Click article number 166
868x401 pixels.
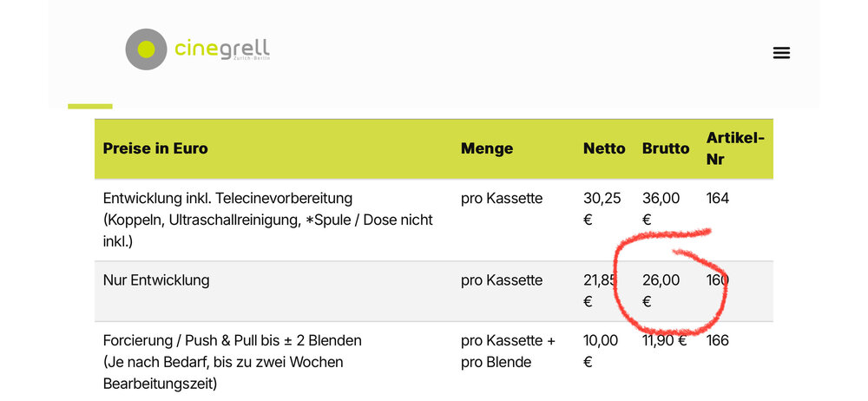(718, 340)
